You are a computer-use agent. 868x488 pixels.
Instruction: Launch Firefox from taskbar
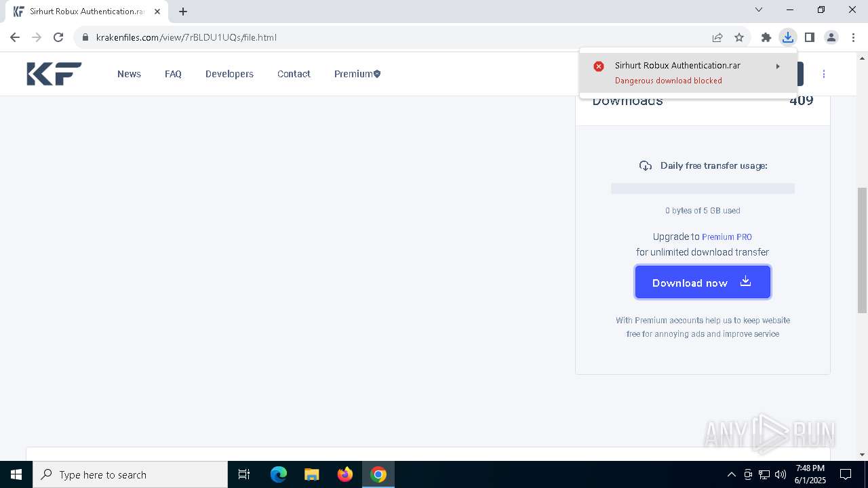pos(345,474)
